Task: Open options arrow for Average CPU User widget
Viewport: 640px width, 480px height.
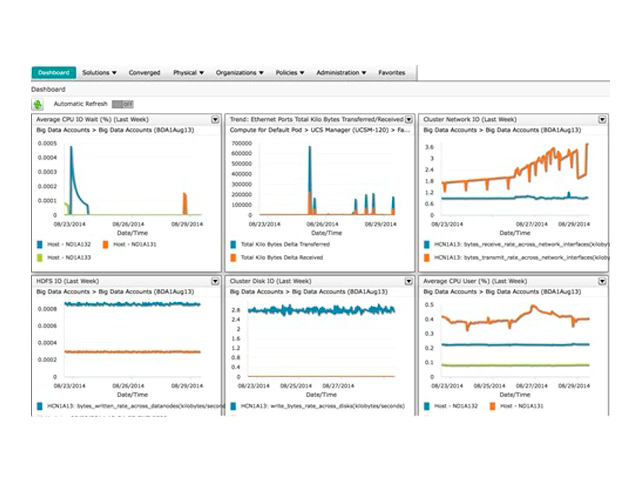Action: 603,283
